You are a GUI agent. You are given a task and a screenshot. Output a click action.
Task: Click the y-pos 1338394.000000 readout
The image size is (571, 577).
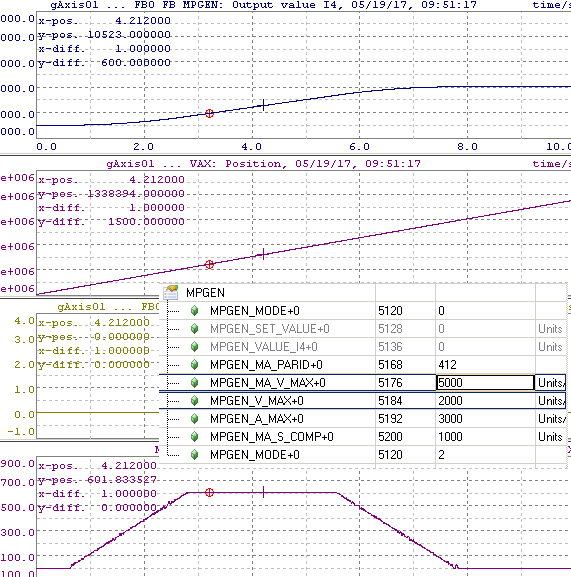point(111,194)
